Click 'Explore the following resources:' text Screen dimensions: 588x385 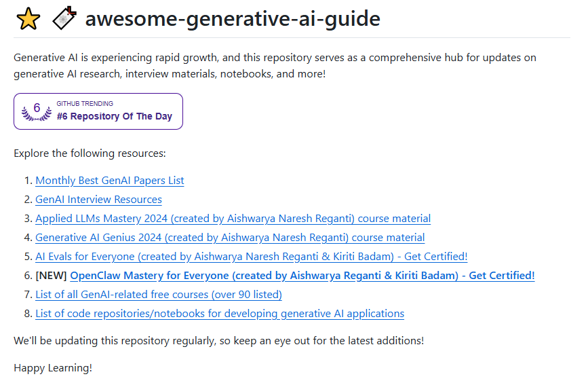click(x=90, y=153)
